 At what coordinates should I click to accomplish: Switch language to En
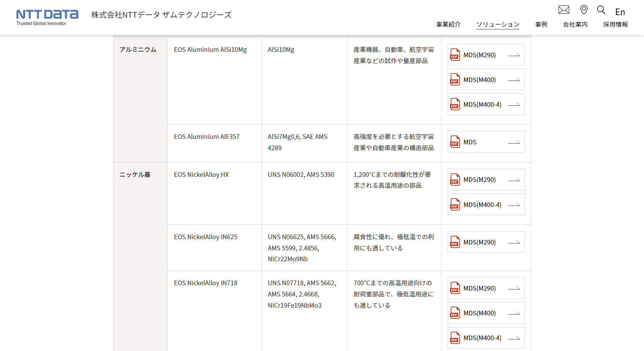[620, 12]
